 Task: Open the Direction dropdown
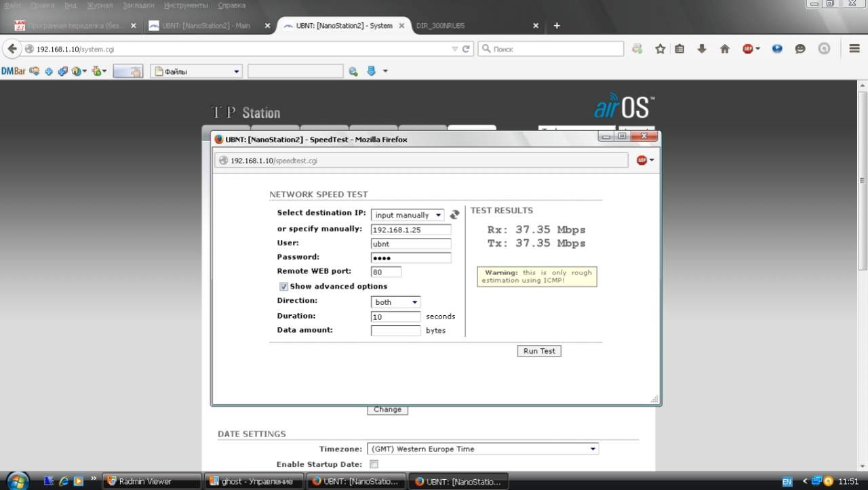(396, 302)
